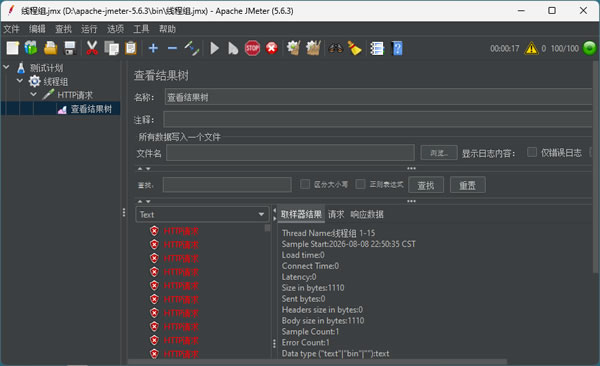Open Search with binoculars icon
Image resolution: width=600 pixels, height=366 pixels.
pyautogui.click(x=335, y=48)
